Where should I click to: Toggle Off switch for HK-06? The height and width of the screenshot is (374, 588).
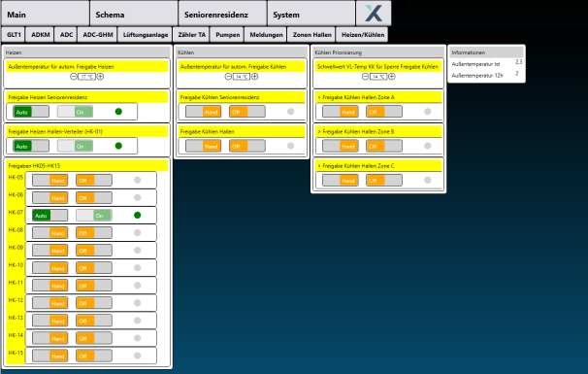point(94,198)
